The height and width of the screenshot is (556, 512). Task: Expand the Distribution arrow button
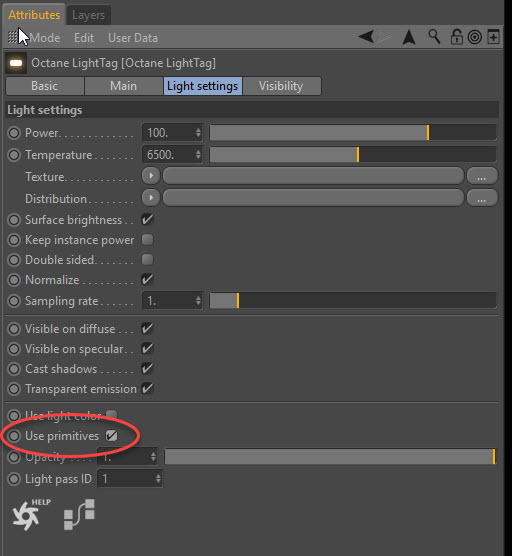coord(151,198)
